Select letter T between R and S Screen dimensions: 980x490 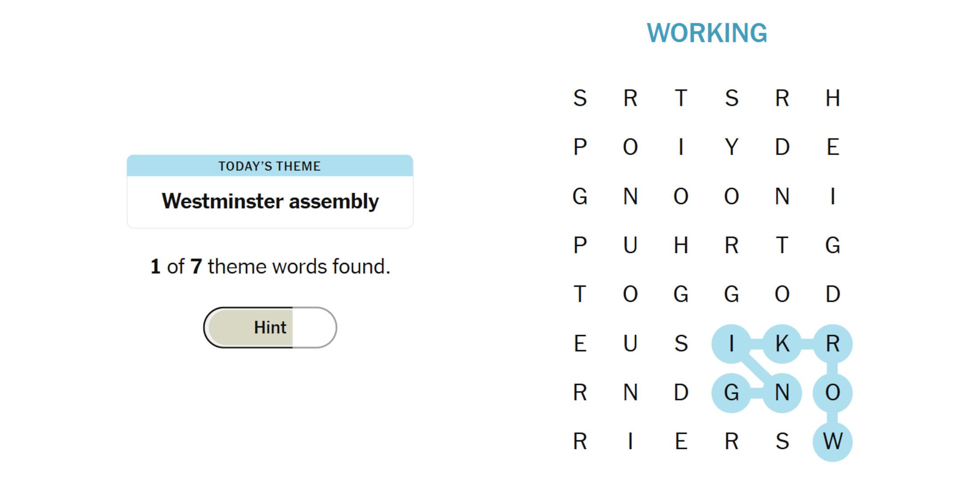click(681, 98)
